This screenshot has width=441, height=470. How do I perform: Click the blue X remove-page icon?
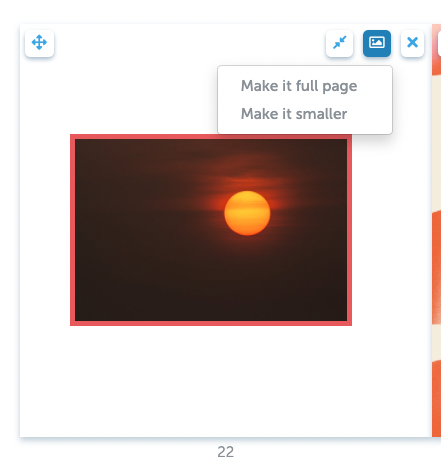click(x=412, y=43)
